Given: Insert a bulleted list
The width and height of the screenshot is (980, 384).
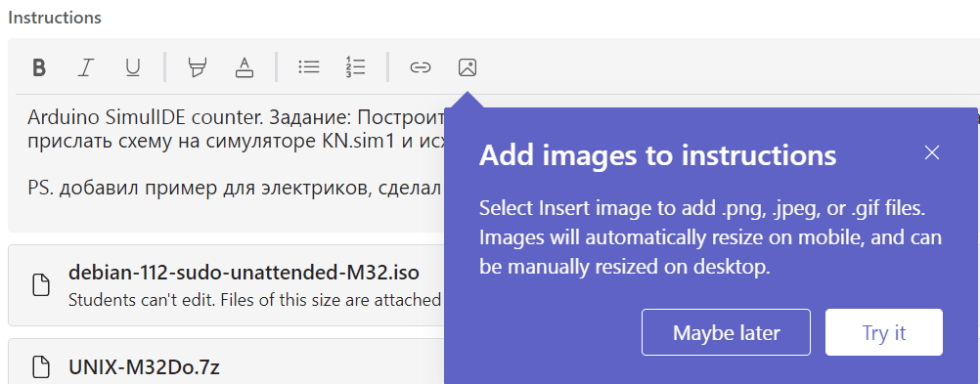Looking at the screenshot, I should click(x=309, y=67).
